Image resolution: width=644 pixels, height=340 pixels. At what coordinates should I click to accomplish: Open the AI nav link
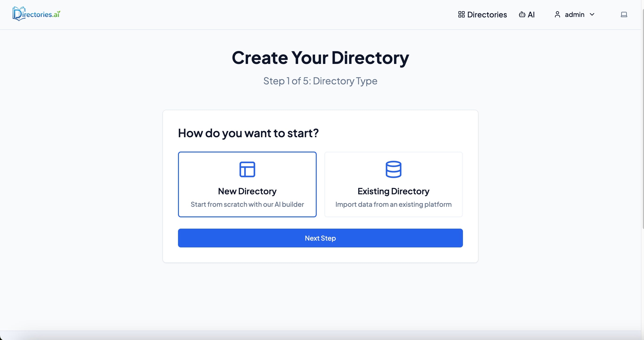coord(527,15)
